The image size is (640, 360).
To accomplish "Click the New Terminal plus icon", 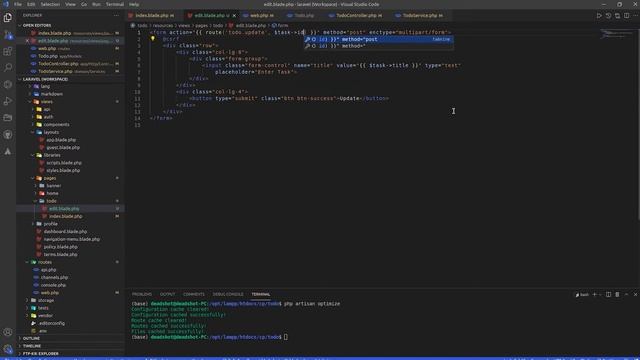I will [x=594, y=294].
